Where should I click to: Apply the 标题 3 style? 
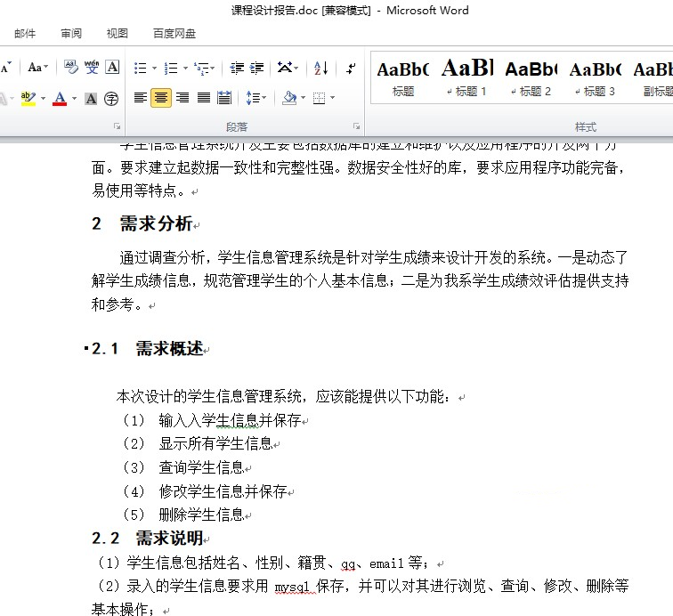coord(596,78)
